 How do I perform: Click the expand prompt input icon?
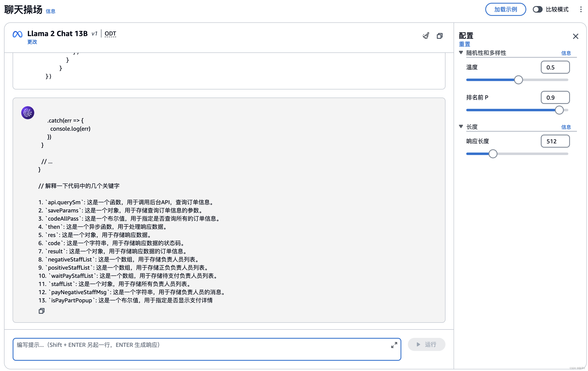click(394, 345)
